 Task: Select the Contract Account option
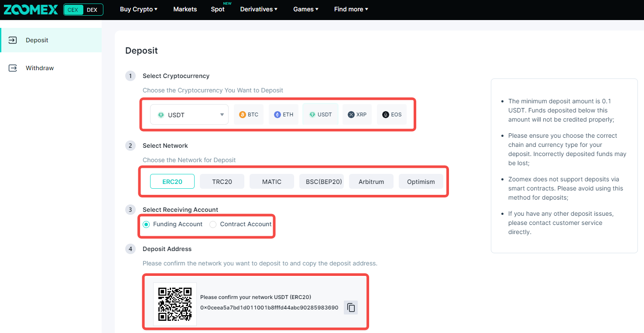[x=213, y=224]
